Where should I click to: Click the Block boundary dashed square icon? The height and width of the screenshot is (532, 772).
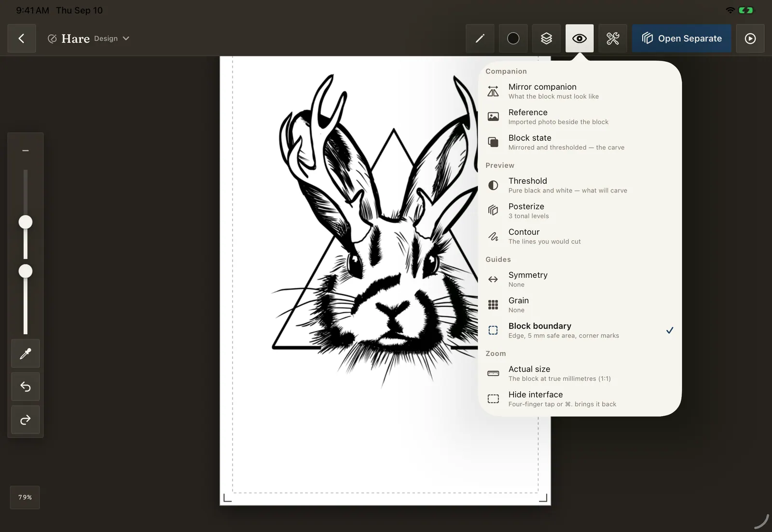click(x=493, y=330)
